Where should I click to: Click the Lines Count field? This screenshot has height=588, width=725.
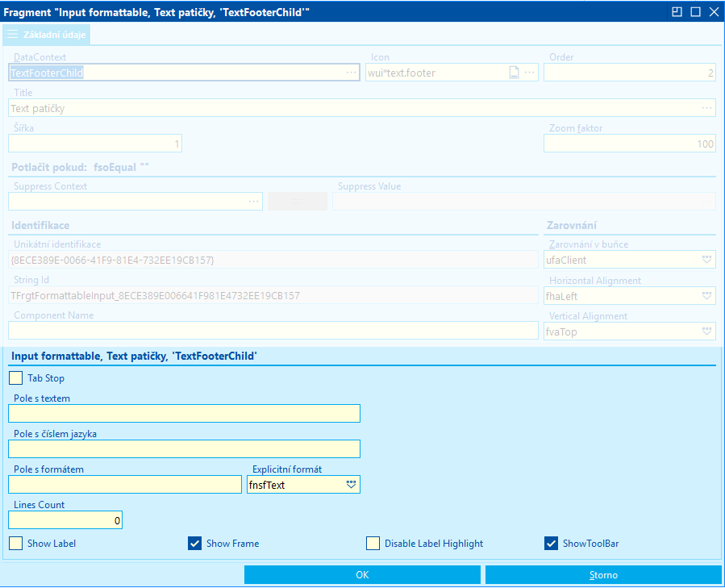pos(65,520)
